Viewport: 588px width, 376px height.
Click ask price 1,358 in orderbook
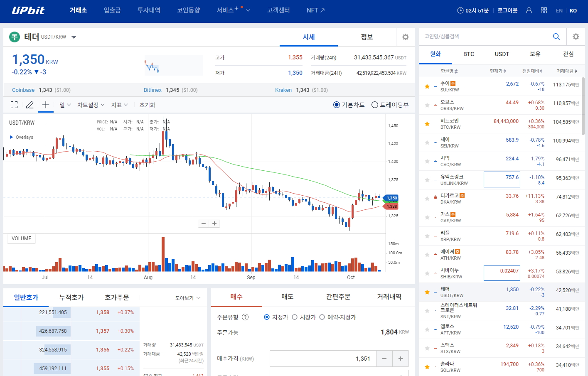[x=103, y=312]
